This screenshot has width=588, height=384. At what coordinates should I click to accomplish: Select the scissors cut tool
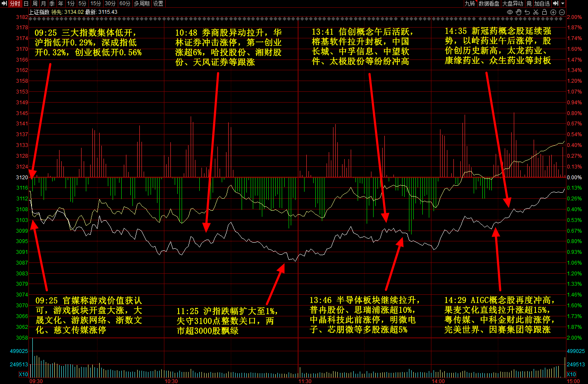(536, 12)
